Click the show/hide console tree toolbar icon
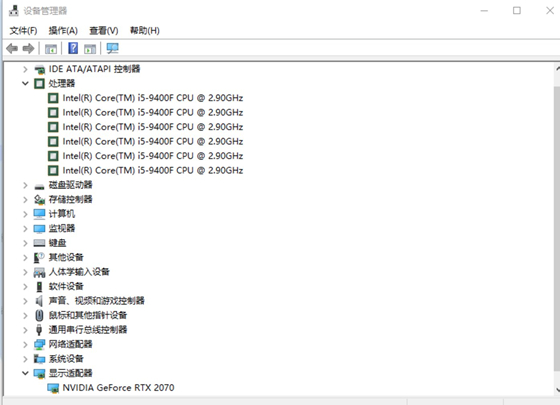 (x=51, y=49)
